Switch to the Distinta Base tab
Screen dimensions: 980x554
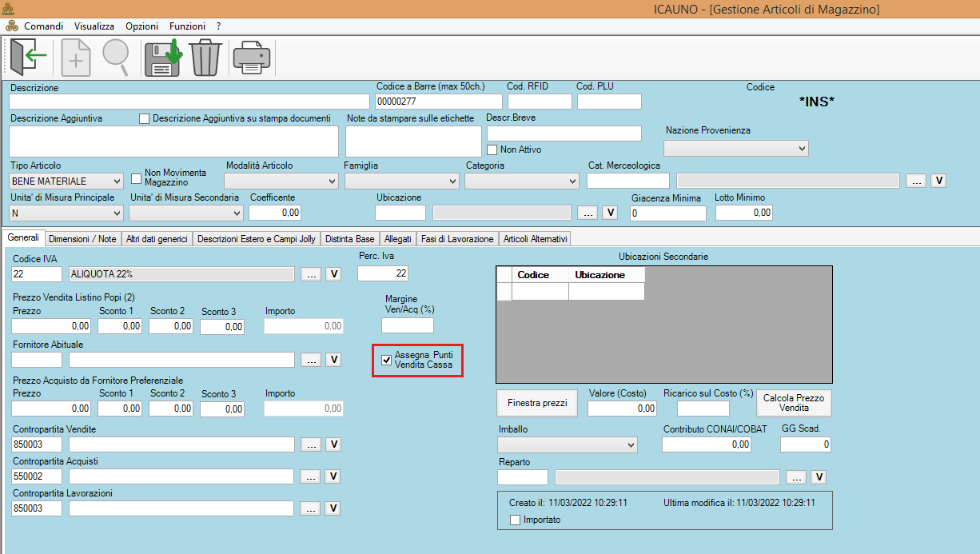point(350,239)
